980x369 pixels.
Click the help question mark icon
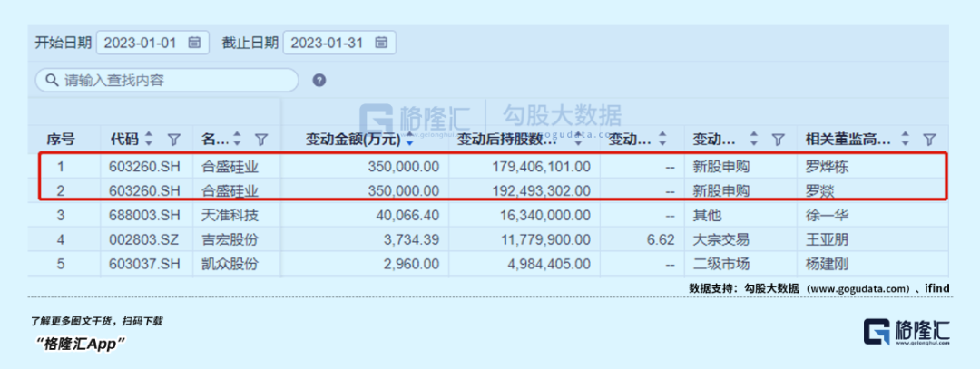click(319, 81)
